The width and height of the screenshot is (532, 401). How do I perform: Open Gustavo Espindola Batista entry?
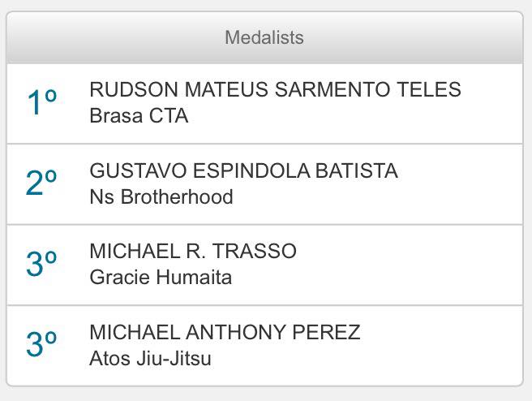tap(243, 170)
